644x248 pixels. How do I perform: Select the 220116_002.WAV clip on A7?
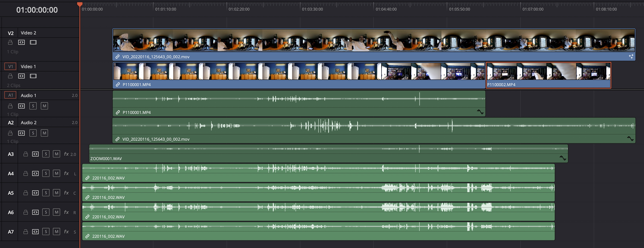(319, 231)
